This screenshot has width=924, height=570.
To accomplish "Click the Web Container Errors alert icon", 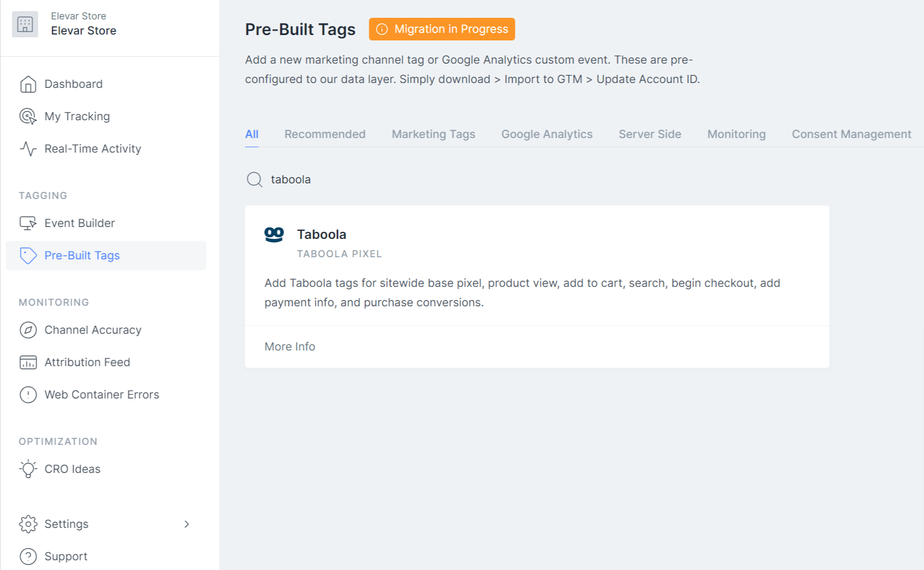I will (x=28, y=395).
